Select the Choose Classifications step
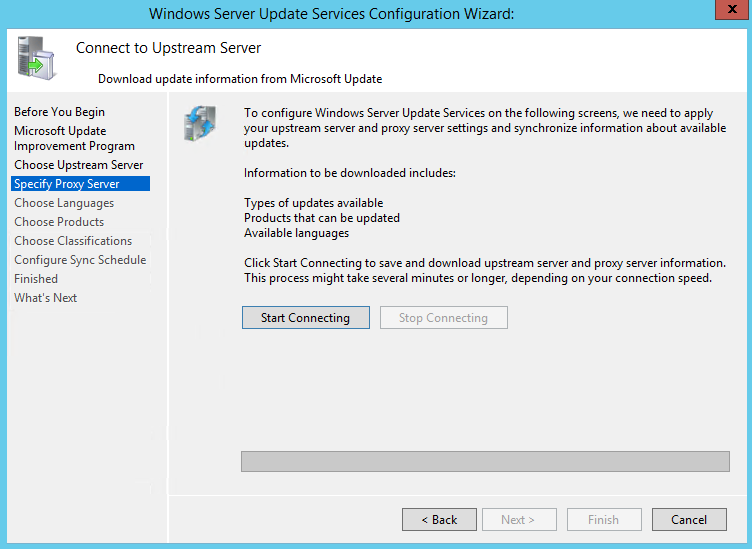Viewport: 752px width, 549px height. click(x=73, y=241)
